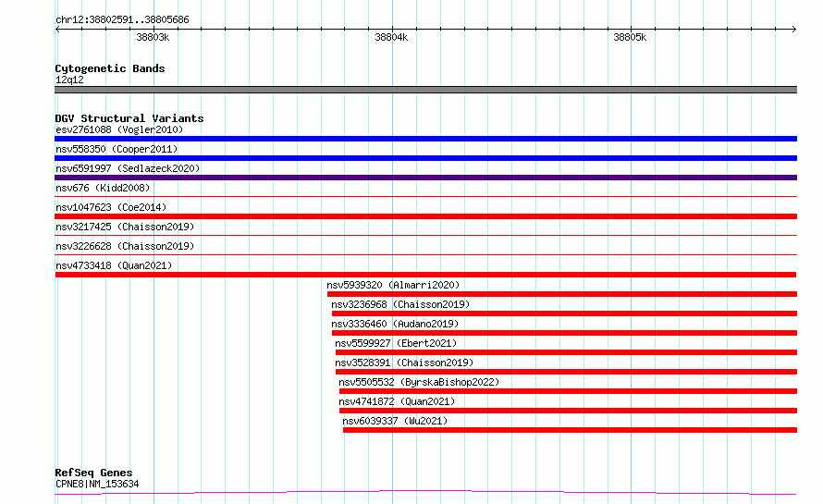Click the RefSeq Genes track title

[x=93, y=473]
